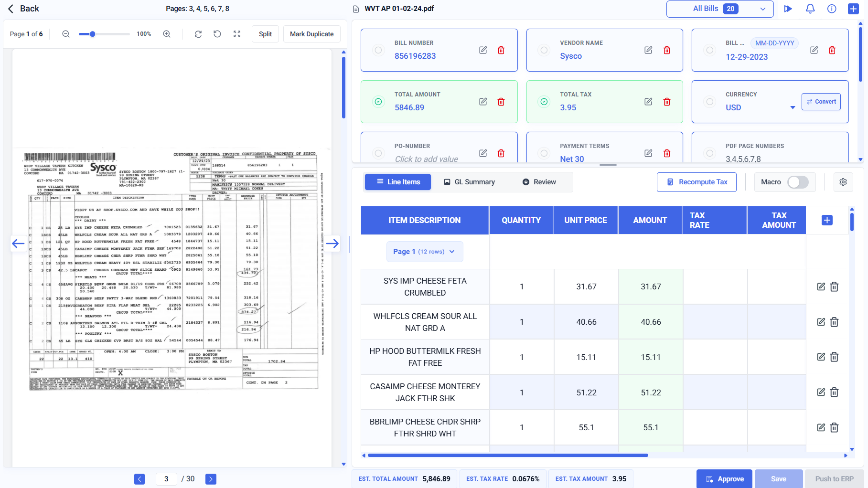
Task: Delete the Total Tax field
Action: click(667, 102)
